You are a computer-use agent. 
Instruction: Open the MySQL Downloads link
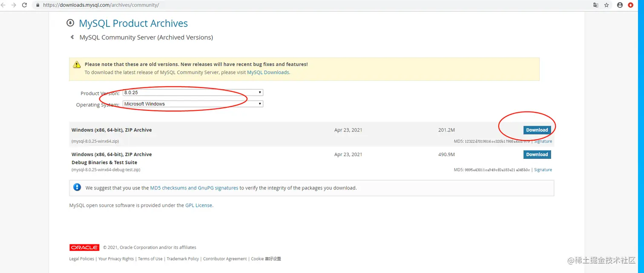(x=268, y=73)
